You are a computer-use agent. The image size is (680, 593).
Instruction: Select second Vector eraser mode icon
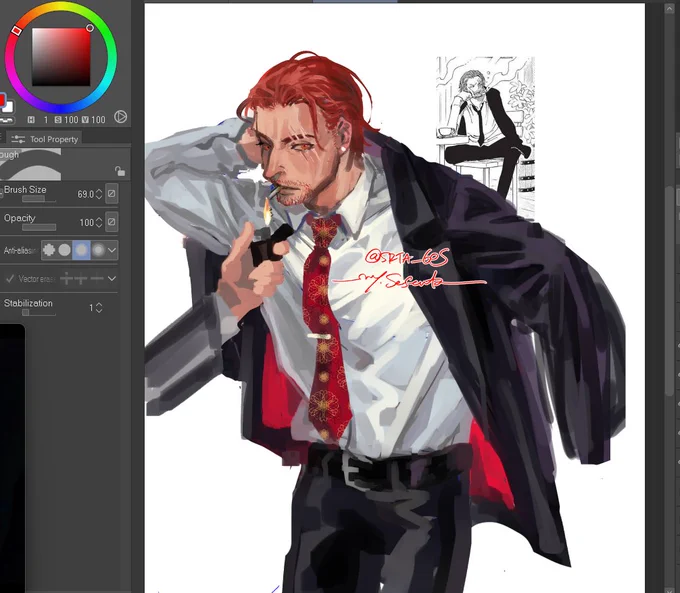coord(81,278)
